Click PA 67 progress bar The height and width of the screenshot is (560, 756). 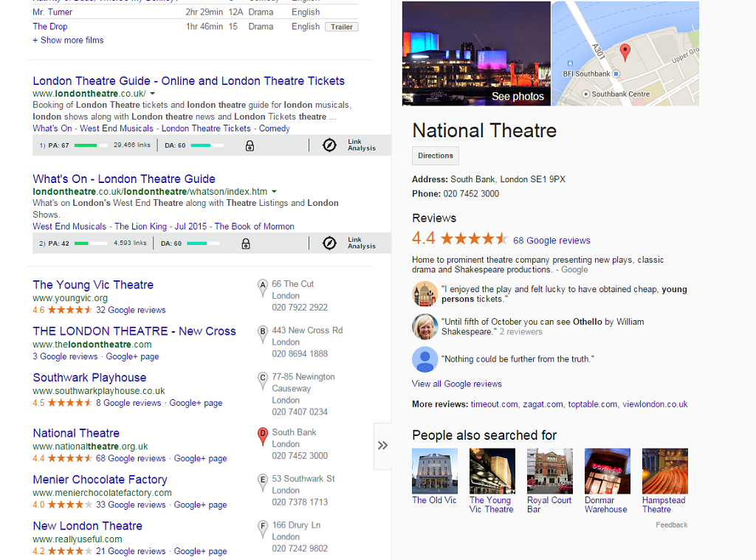(x=91, y=145)
